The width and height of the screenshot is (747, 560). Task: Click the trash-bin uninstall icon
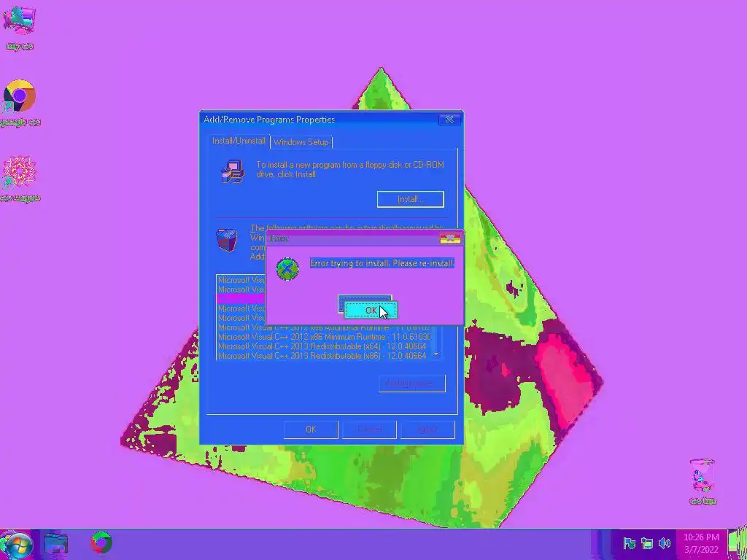227,241
